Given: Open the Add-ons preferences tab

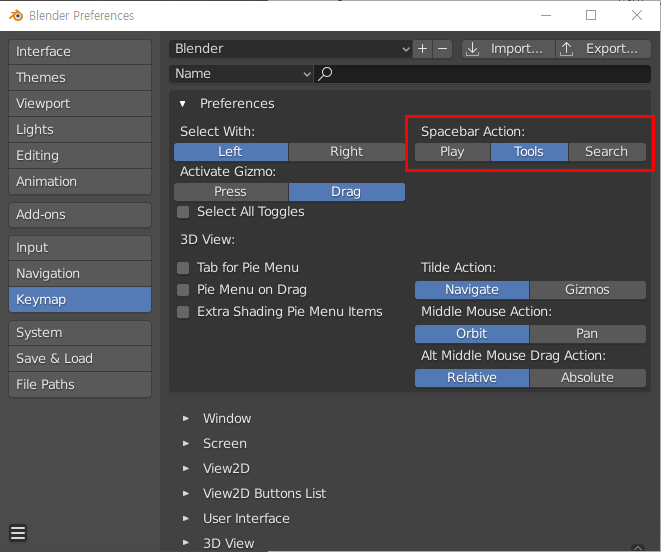Looking at the screenshot, I should [x=80, y=215].
